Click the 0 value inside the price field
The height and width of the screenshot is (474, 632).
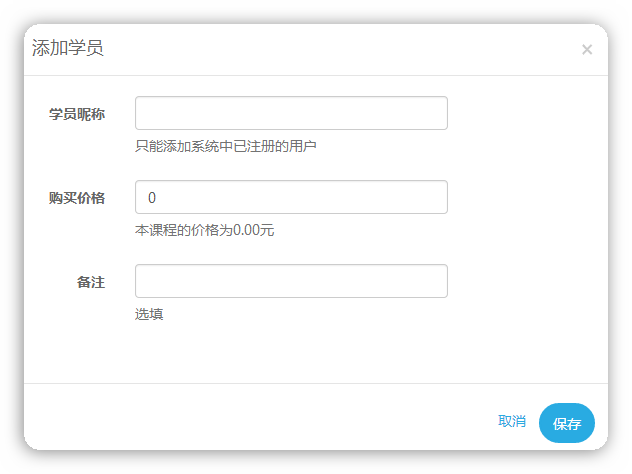click(x=152, y=198)
